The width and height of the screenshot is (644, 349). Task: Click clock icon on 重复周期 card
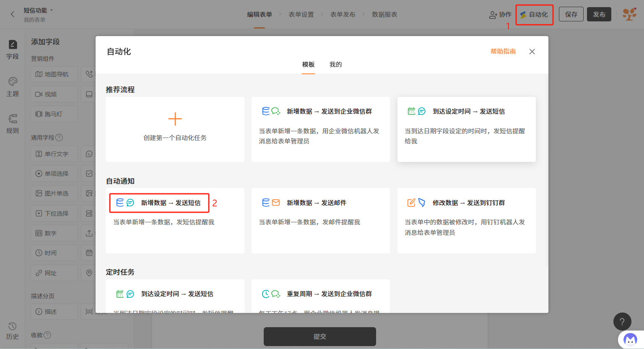click(266, 294)
